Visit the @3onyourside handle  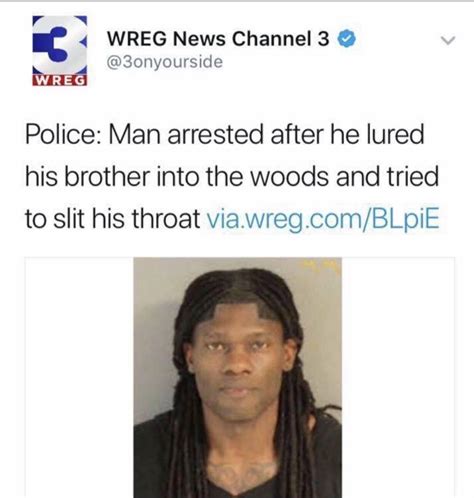click(x=165, y=62)
